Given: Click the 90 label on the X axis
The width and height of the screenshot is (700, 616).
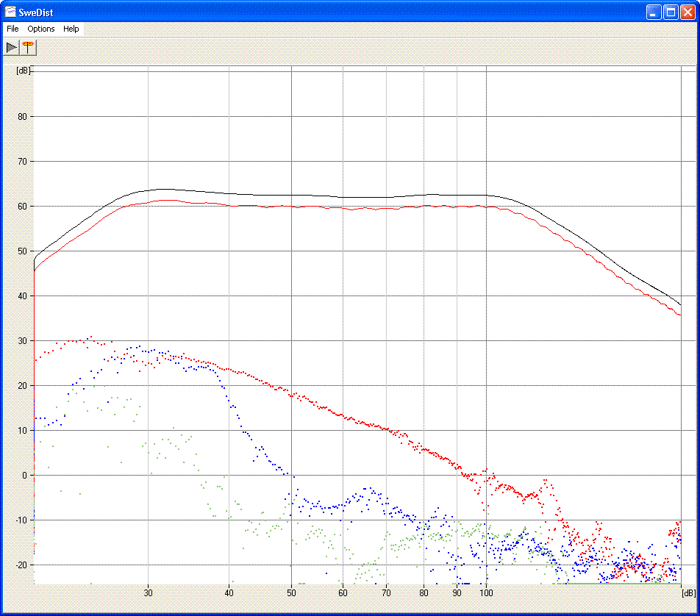Looking at the screenshot, I should [457, 592].
